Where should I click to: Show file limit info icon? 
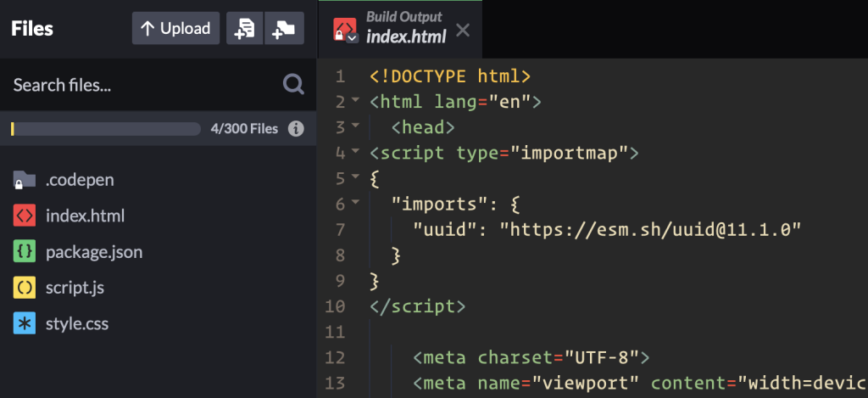(x=296, y=129)
